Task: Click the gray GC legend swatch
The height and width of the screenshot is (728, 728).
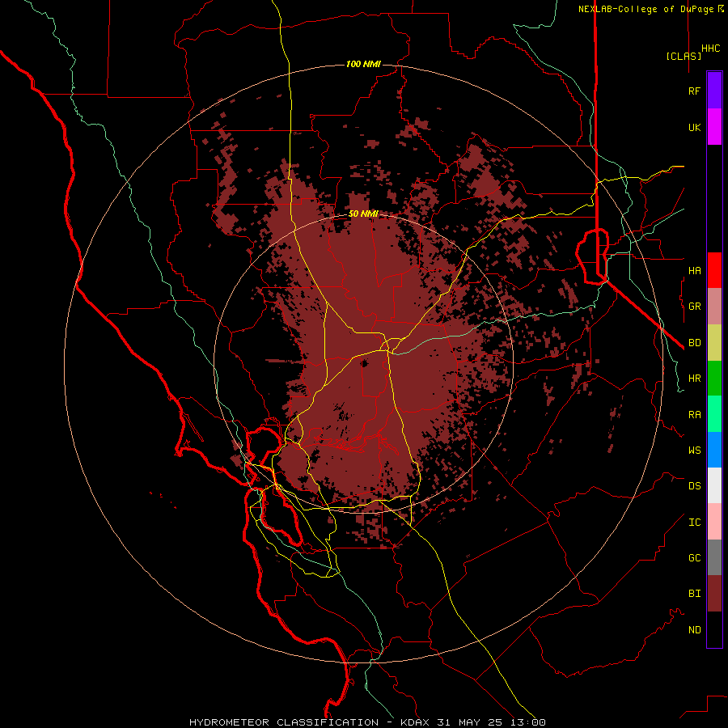Action: pos(714,557)
